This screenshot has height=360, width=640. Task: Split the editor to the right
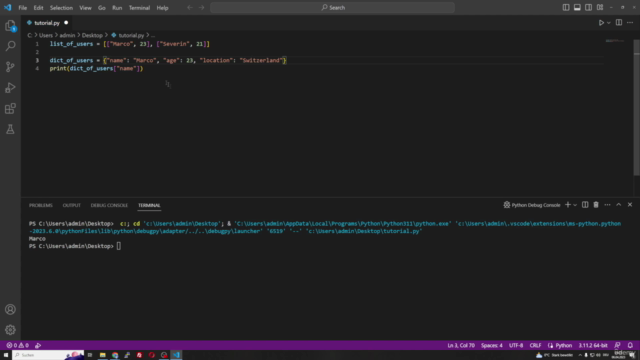(x=619, y=23)
